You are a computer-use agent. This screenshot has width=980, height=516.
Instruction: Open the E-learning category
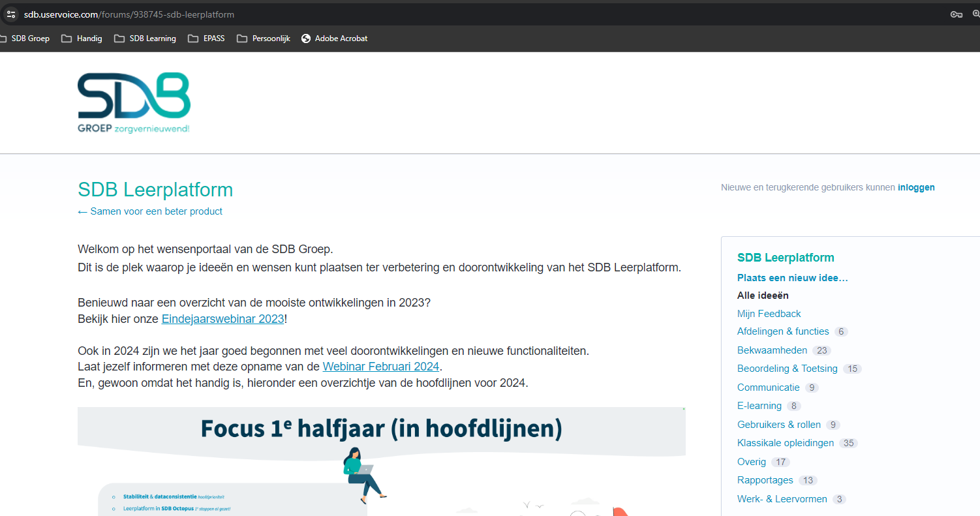coord(759,406)
